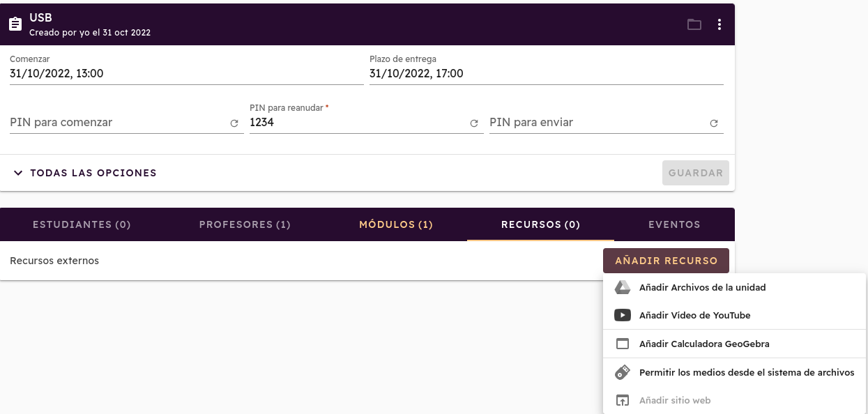Viewport: 868px width, 414px height.
Task: Click 'Creado por yo el 31 oct 2022'
Action: [x=90, y=32]
